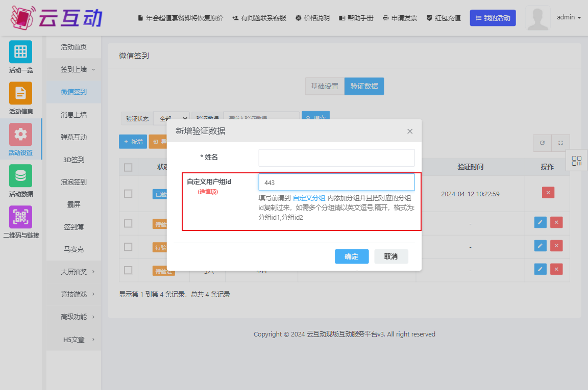
Task: Tick the checkbox on the first record row
Action: point(129,192)
